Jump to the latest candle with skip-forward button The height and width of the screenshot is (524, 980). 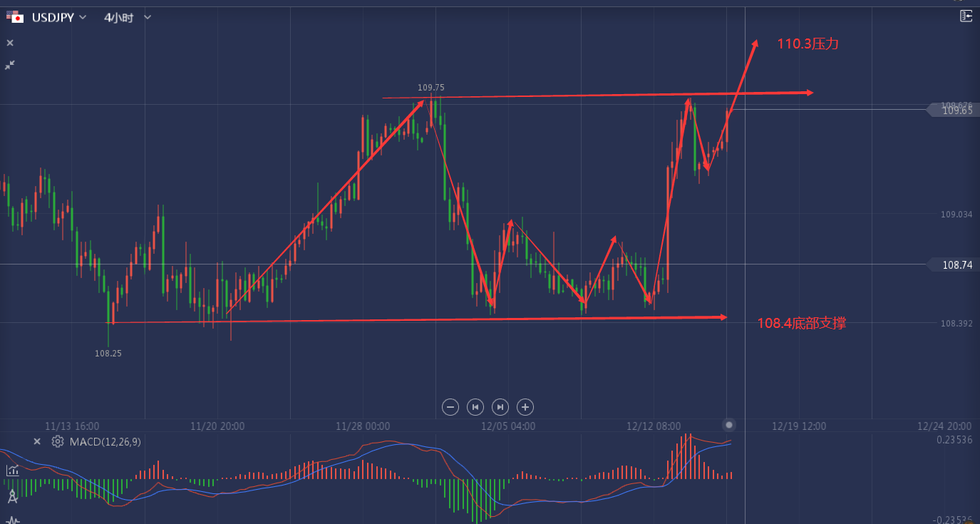pos(500,407)
